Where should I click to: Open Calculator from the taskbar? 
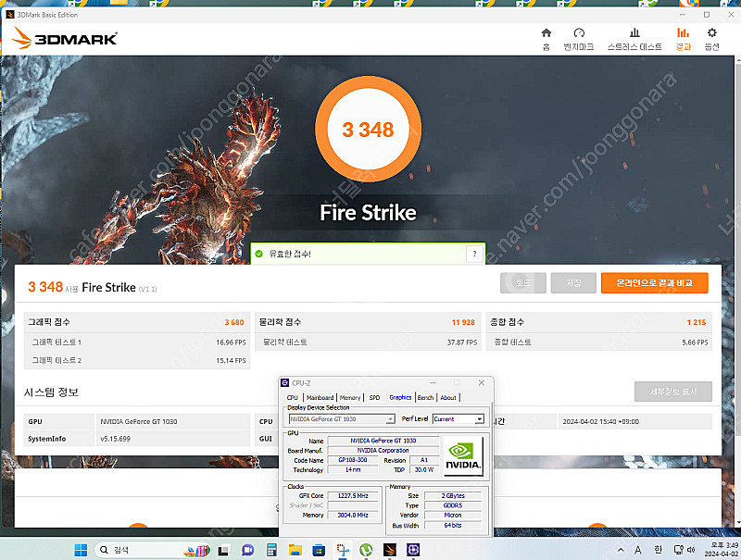(271, 550)
